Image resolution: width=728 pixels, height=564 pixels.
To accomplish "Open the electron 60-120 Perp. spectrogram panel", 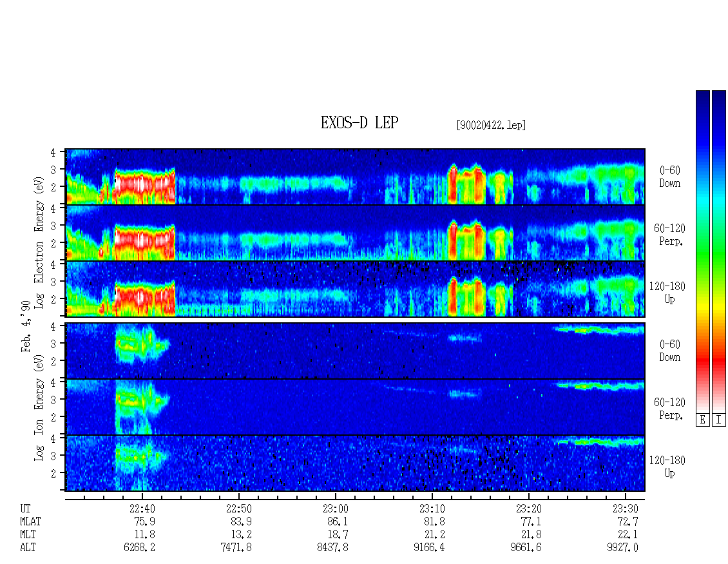I will [x=355, y=233].
